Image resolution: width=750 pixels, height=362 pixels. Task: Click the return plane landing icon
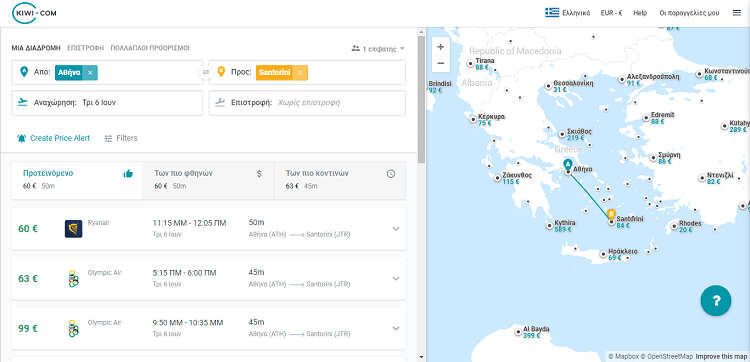click(220, 102)
